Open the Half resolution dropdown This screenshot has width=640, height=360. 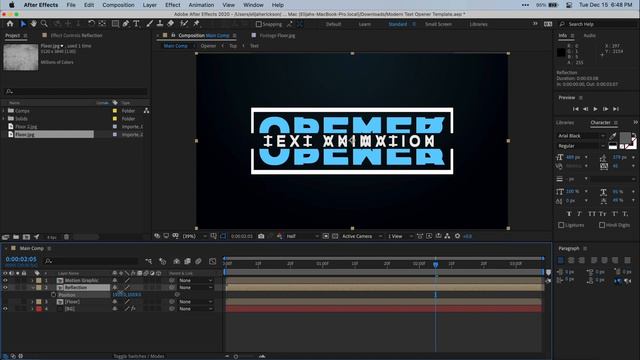coord(302,236)
